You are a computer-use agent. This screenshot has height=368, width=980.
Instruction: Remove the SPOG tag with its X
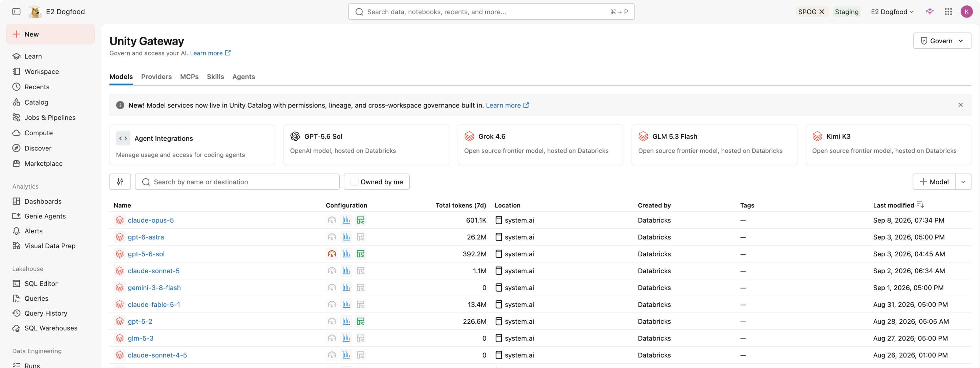coord(822,12)
